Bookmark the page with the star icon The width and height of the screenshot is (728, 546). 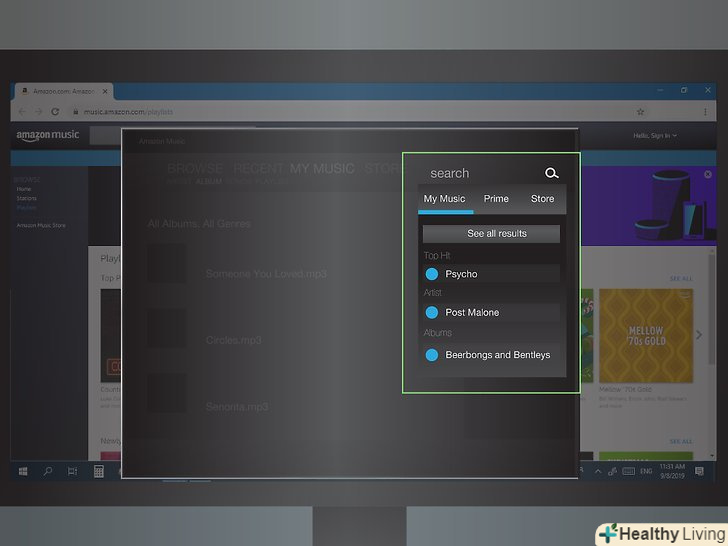click(x=640, y=111)
